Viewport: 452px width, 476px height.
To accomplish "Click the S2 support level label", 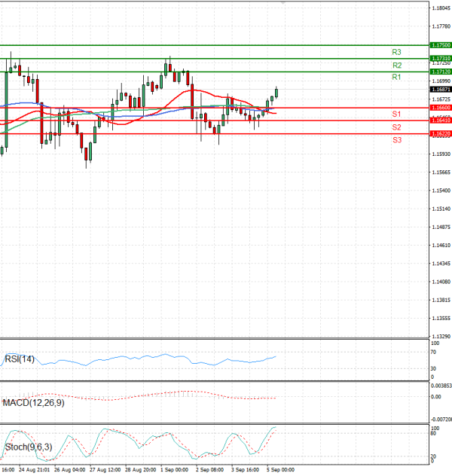I will 395,127.
